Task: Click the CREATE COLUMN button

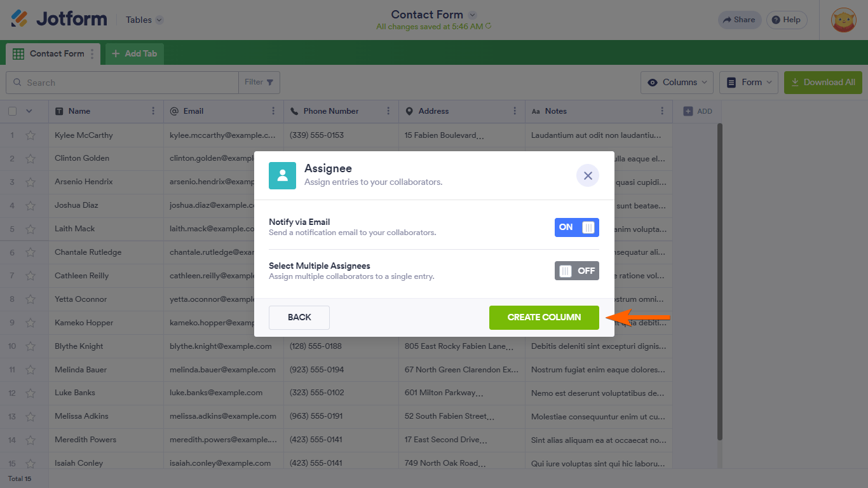Action: click(x=544, y=318)
